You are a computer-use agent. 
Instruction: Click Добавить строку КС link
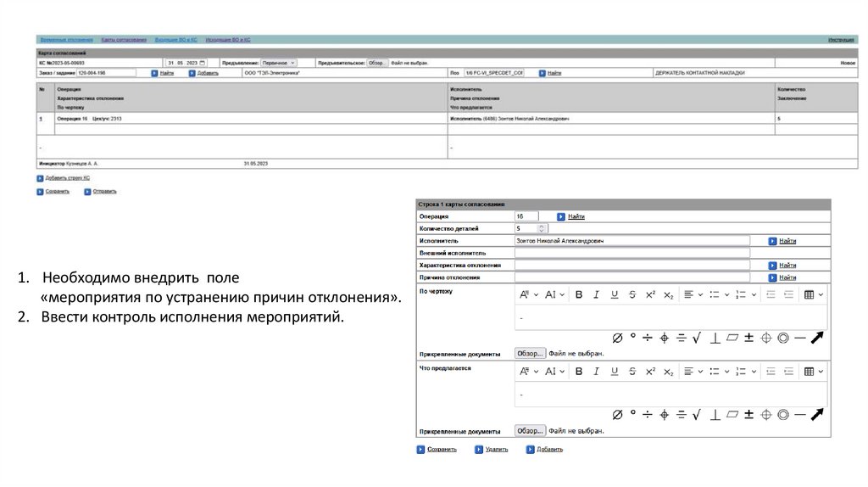(67, 178)
